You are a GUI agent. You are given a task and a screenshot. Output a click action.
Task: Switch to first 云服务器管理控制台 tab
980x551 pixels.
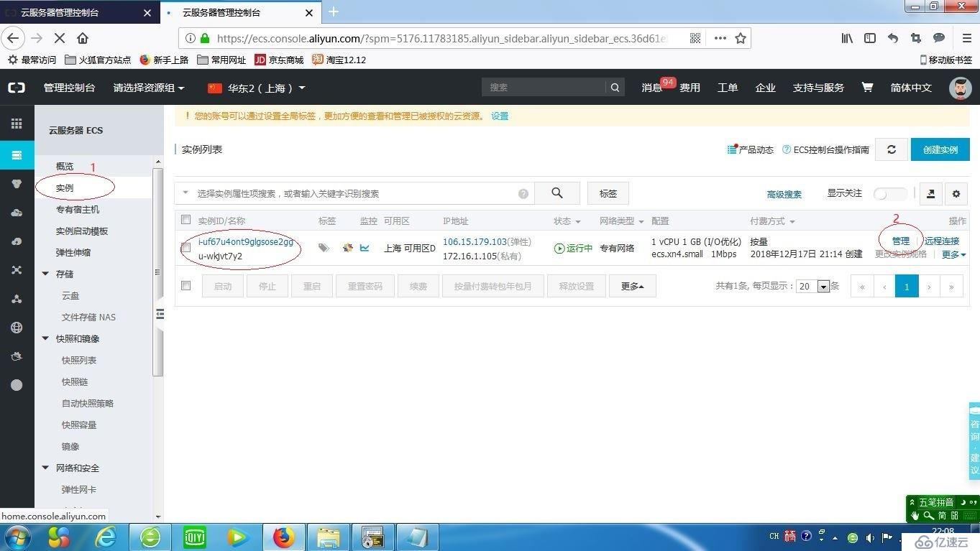(79, 12)
